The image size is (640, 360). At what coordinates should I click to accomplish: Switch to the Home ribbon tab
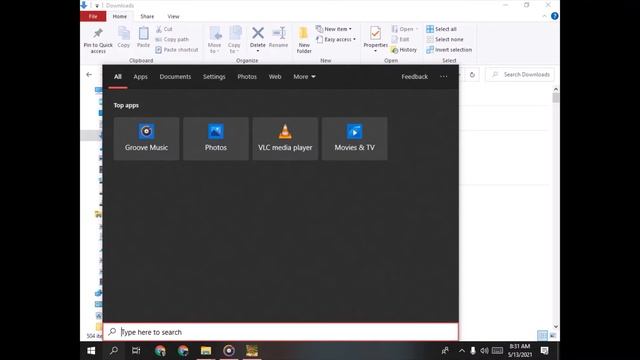(x=120, y=16)
